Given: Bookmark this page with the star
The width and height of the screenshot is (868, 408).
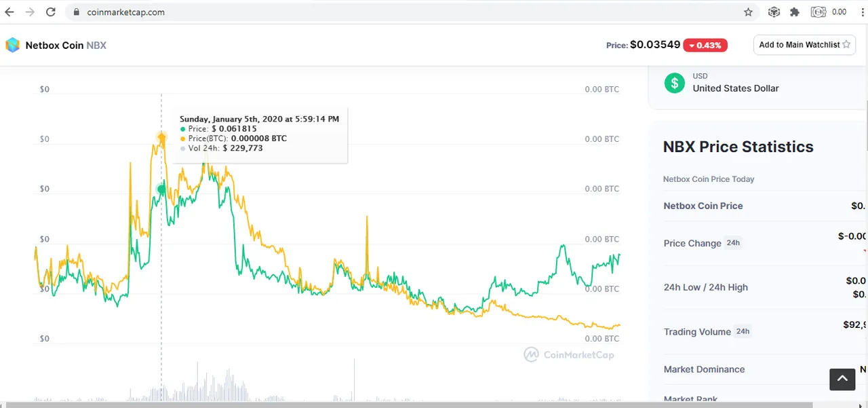Looking at the screenshot, I should pos(748,12).
